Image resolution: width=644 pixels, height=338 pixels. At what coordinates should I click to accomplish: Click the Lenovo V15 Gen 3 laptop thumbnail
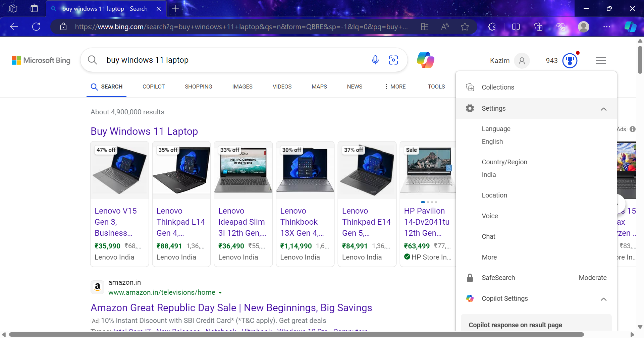click(119, 170)
